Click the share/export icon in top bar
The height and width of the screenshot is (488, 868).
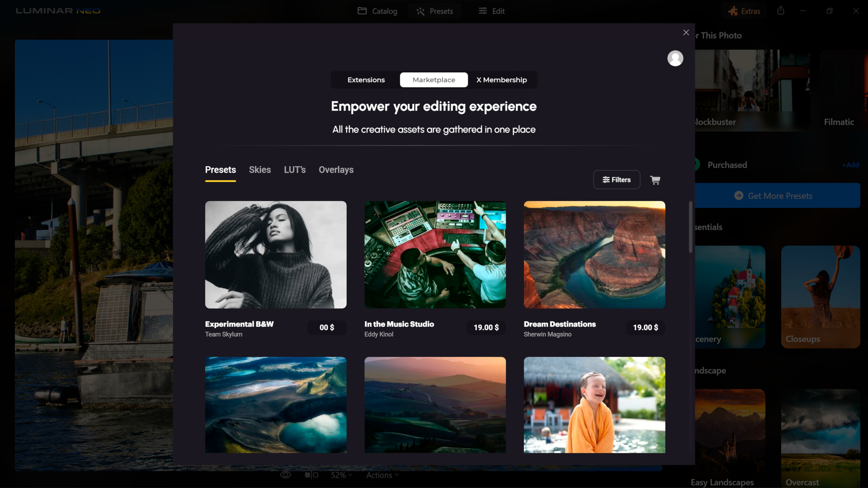point(781,11)
